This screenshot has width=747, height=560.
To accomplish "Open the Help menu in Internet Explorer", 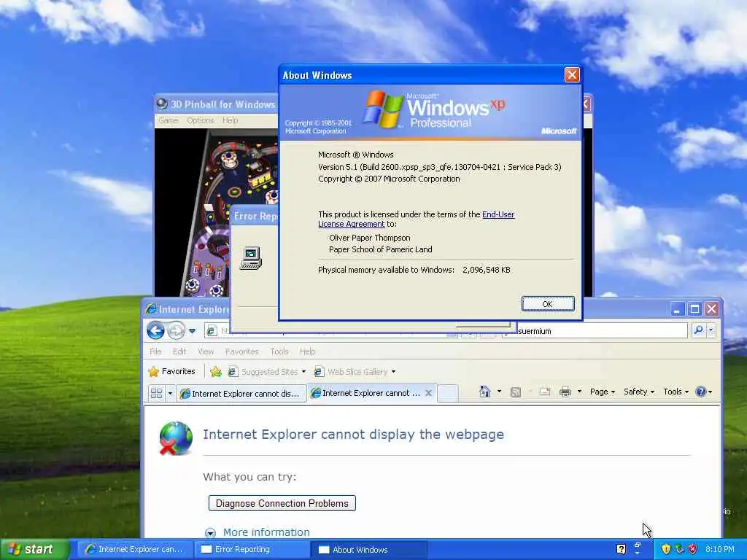I will [x=307, y=351].
